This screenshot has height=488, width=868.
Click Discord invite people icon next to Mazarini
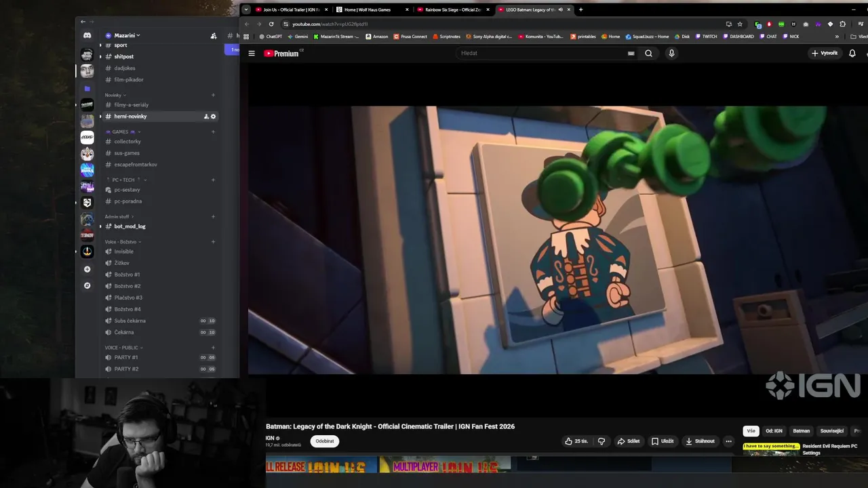214,35
